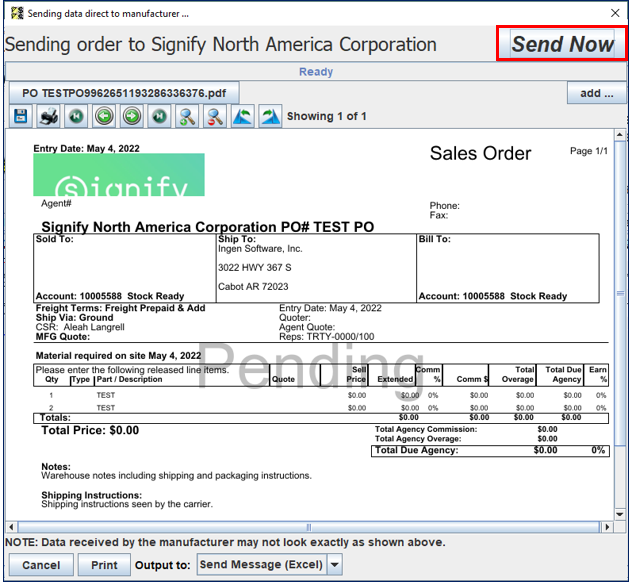The image size is (629, 585).
Task: Click the CSR: Aleah Langrell text
Action: (80, 327)
